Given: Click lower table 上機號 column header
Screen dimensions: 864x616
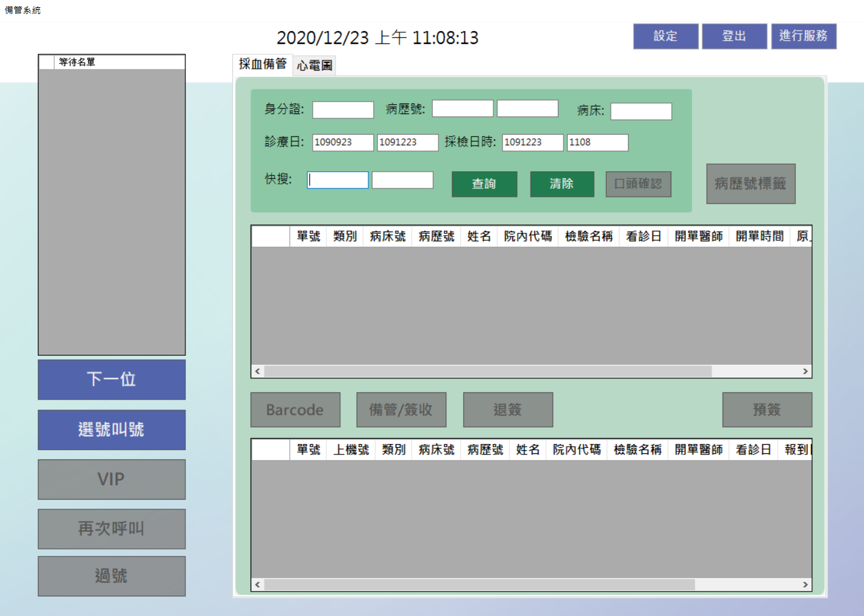Looking at the screenshot, I should click(x=351, y=450).
